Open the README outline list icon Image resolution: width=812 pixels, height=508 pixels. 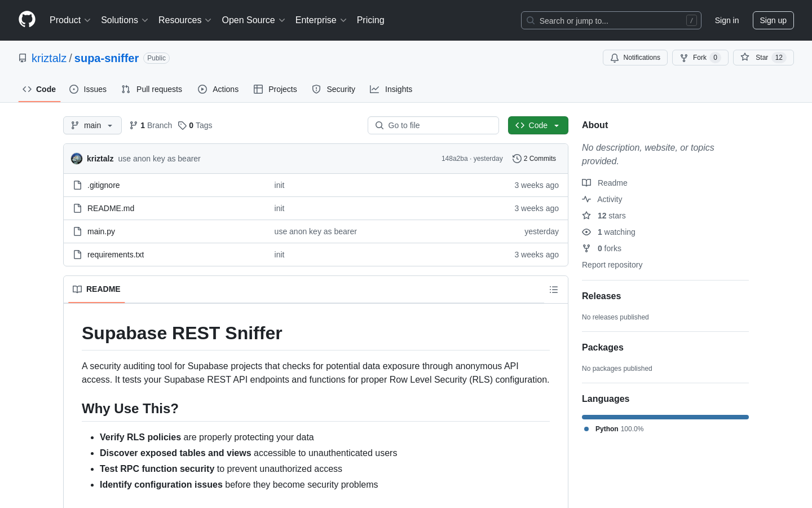click(554, 290)
